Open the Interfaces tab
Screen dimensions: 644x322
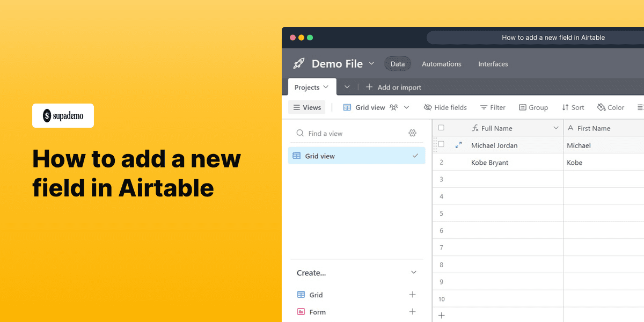click(493, 63)
